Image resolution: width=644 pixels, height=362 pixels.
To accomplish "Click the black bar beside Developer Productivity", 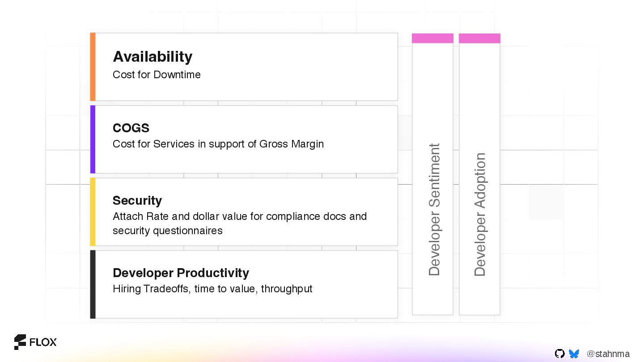I will pyautogui.click(x=93, y=284).
